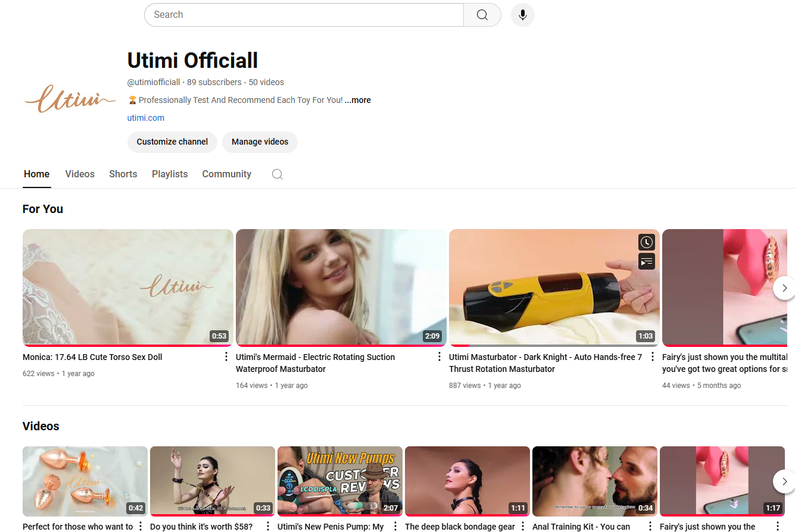This screenshot has width=795, height=532.
Task: Click 'Utimi's New Penis Pump: My' title
Action: pos(331,527)
